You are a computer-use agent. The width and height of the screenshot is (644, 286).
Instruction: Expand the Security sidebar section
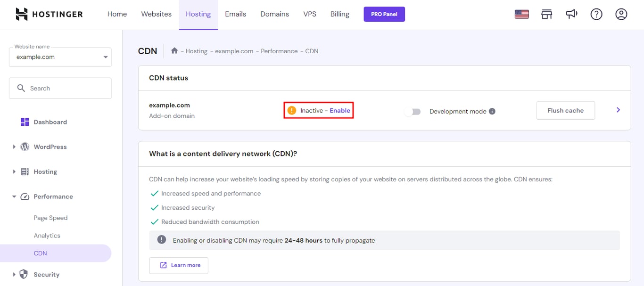(46, 274)
